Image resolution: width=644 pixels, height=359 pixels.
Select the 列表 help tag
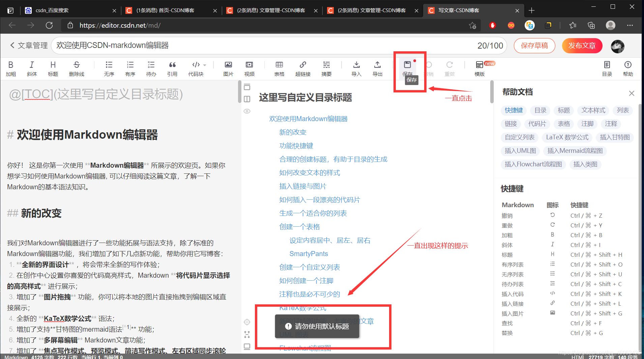pyautogui.click(x=623, y=110)
